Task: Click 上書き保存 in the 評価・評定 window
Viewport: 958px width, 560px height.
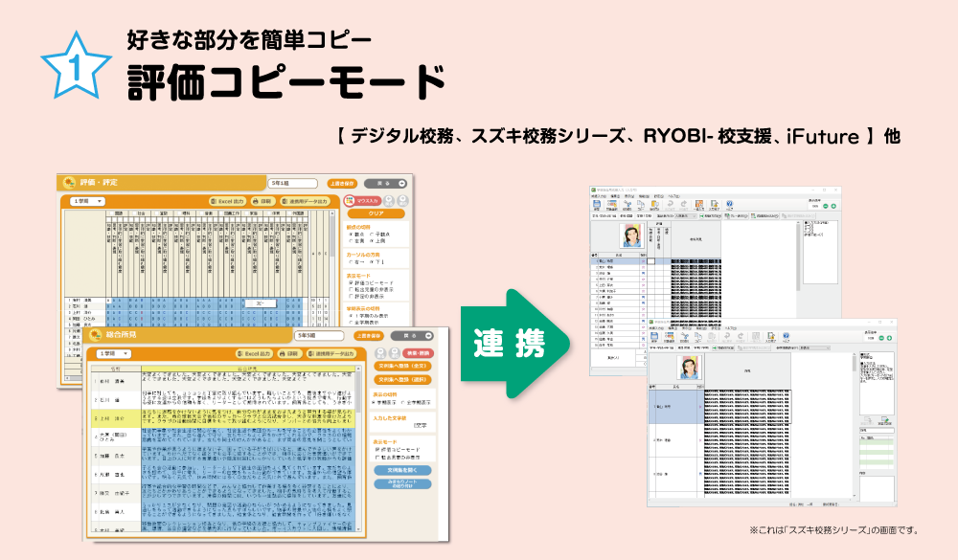Action: 342,183
